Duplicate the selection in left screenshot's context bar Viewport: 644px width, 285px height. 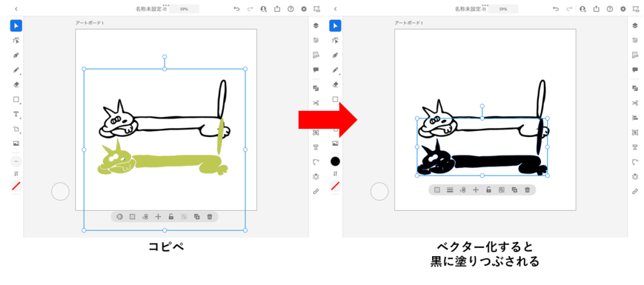(x=197, y=216)
